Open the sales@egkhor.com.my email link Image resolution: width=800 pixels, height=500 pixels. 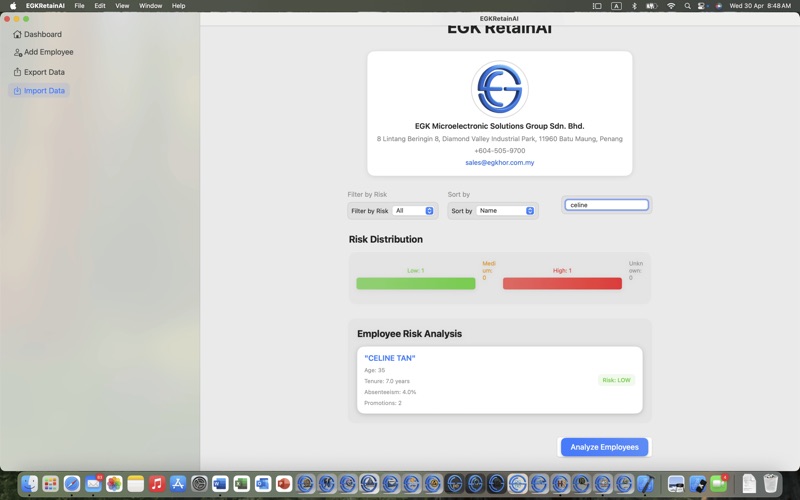pos(499,163)
